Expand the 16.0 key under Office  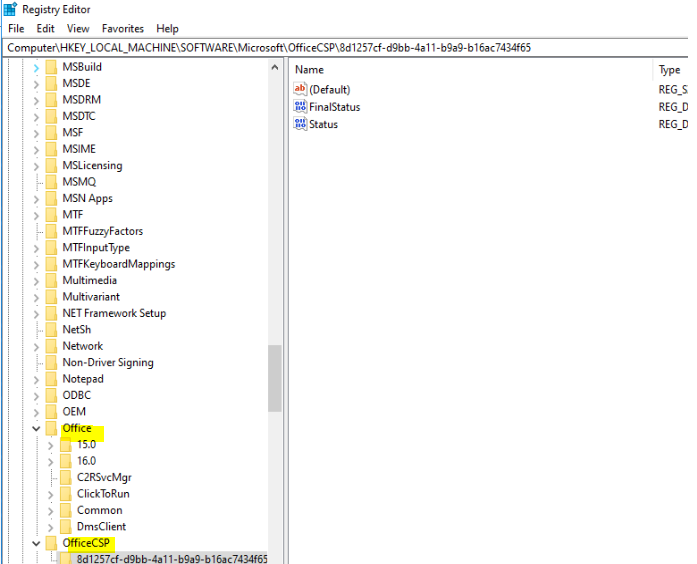click(51, 462)
